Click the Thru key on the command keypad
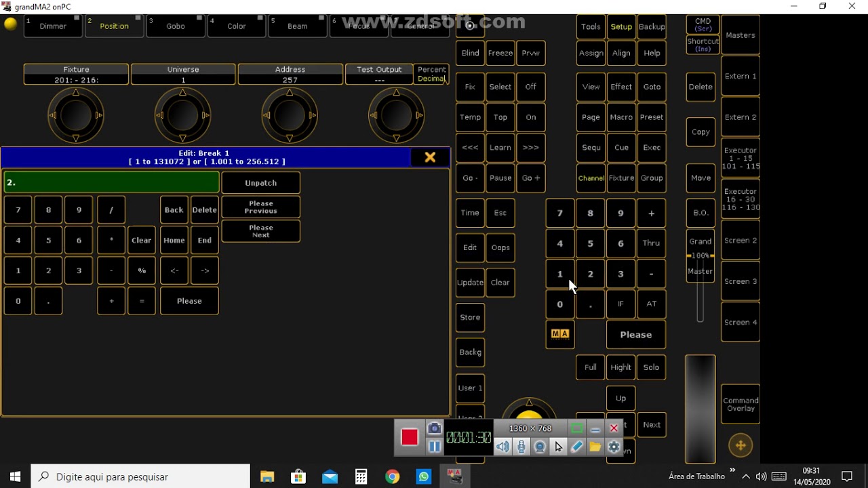Viewport: 868px width, 488px height. (651, 243)
